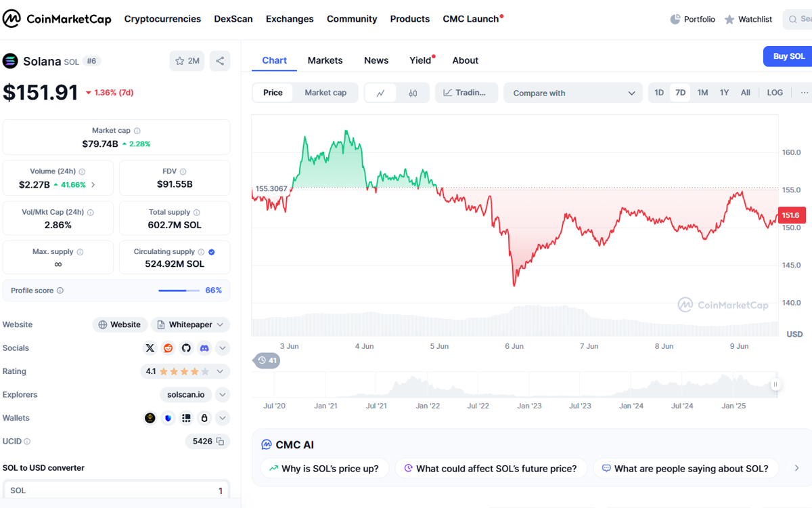Expand the Volume (24h) arrow

click(x=93, y=185)
